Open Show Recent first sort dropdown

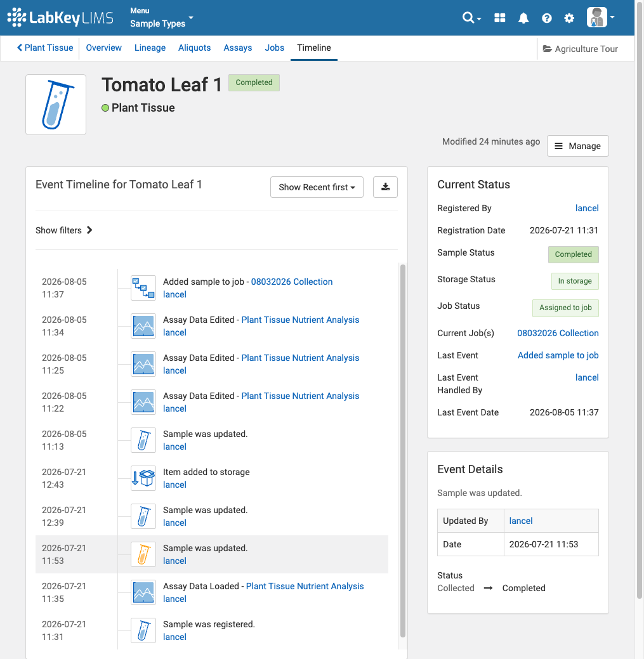[x=317, y=187]
